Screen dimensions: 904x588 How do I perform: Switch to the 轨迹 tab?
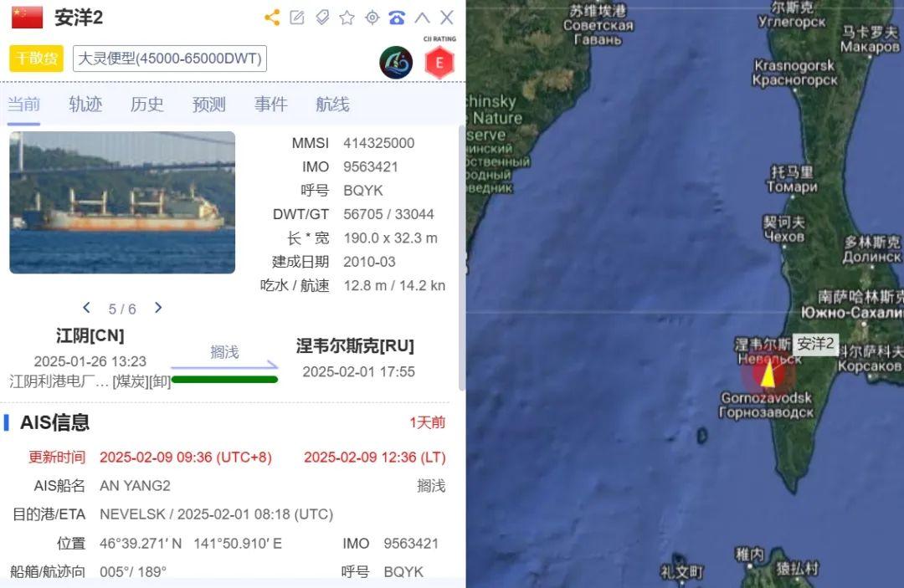(85, 105)
